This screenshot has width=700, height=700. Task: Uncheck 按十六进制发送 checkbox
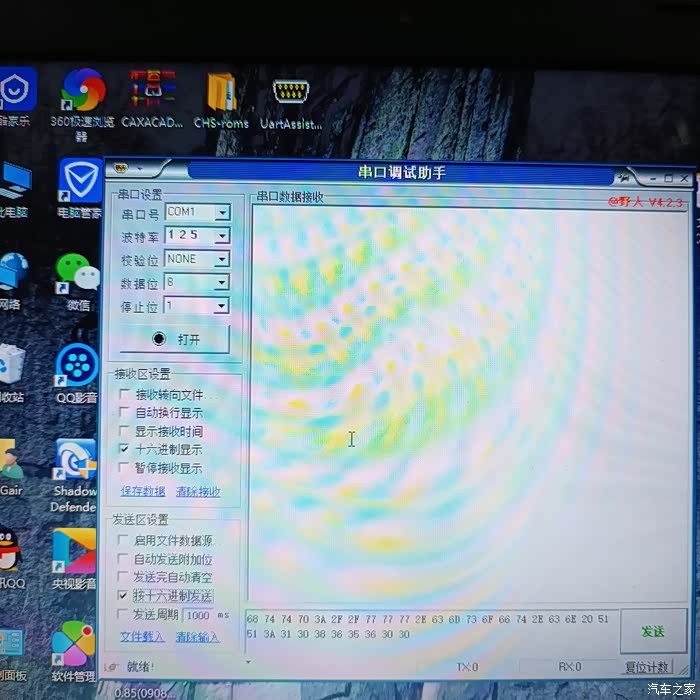pyautogui.click(x=122, y=595)
